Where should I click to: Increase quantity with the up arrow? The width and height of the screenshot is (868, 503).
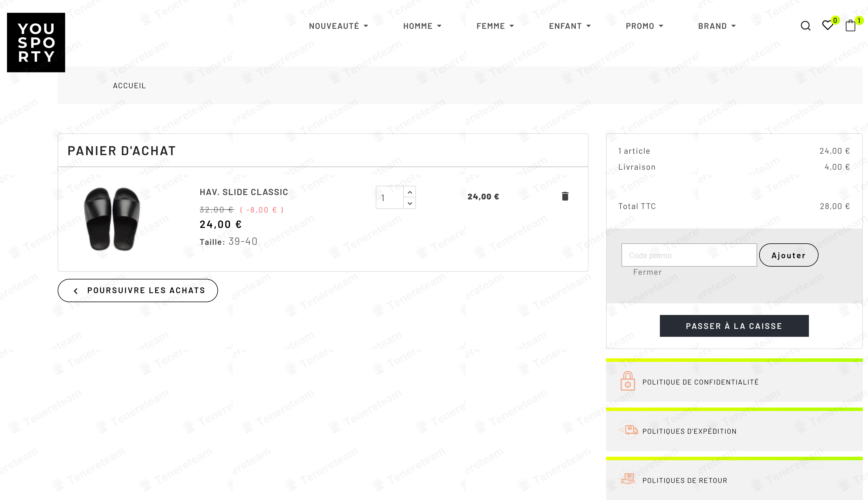(410, 192)
